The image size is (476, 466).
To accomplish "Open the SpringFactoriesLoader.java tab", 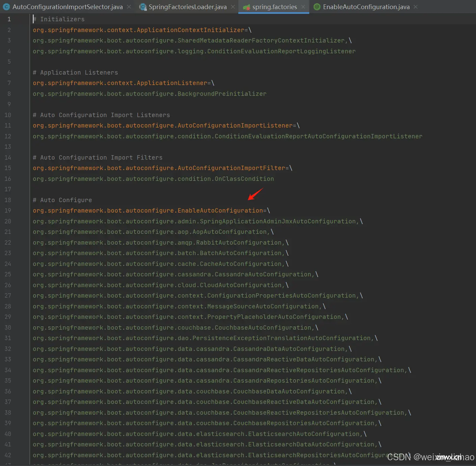I will coord(188,7).
